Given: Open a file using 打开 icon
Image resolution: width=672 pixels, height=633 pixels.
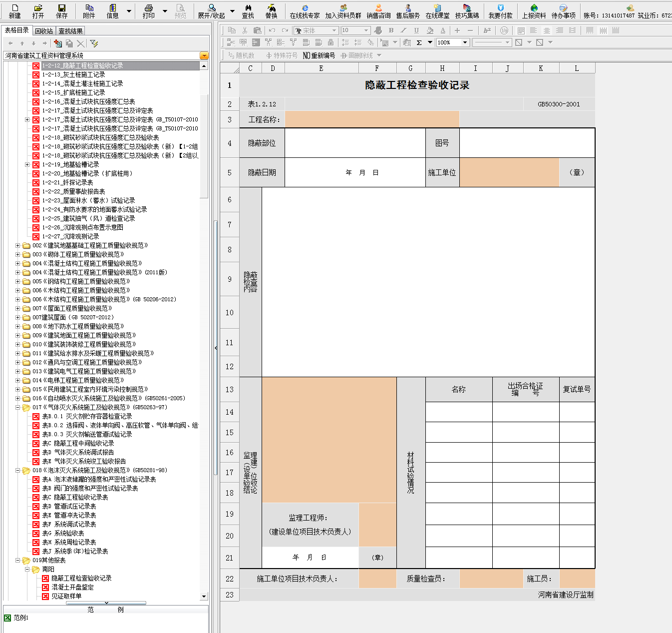Looking at the screenshot, I should click(x=38, y=11).
